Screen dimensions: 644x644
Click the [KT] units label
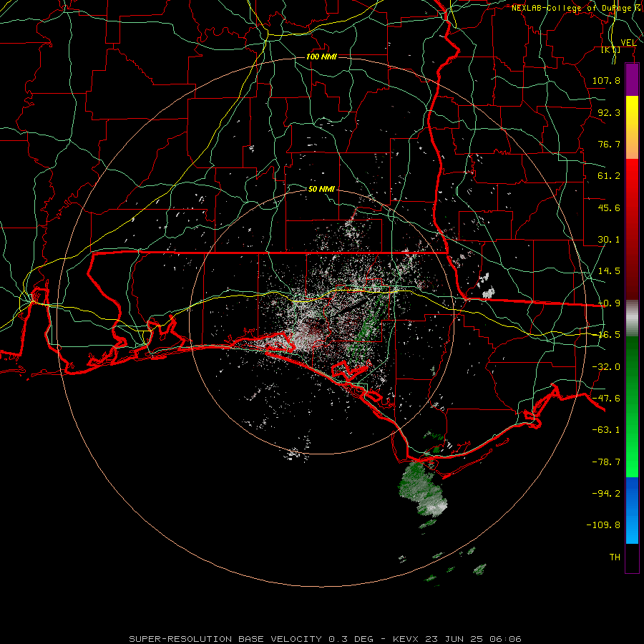click(x=611, y=49)
